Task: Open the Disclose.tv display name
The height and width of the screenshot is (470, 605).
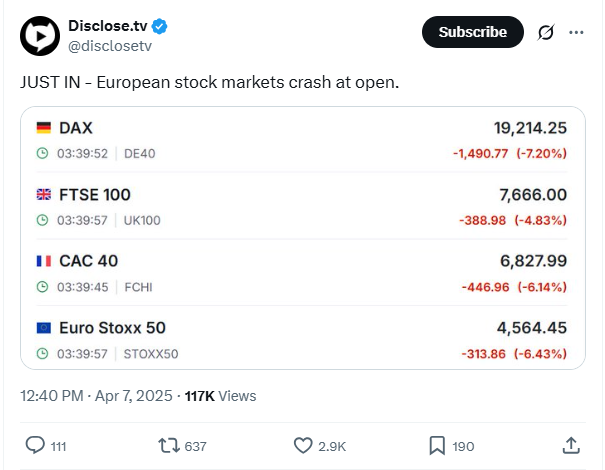Action: (108, 26)
